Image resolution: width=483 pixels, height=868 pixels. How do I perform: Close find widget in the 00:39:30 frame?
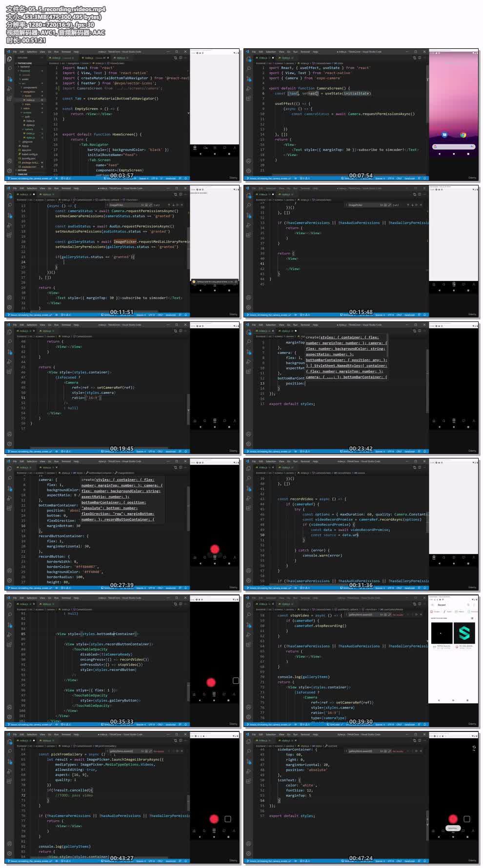pyautogui.click(x=421, y=614)
